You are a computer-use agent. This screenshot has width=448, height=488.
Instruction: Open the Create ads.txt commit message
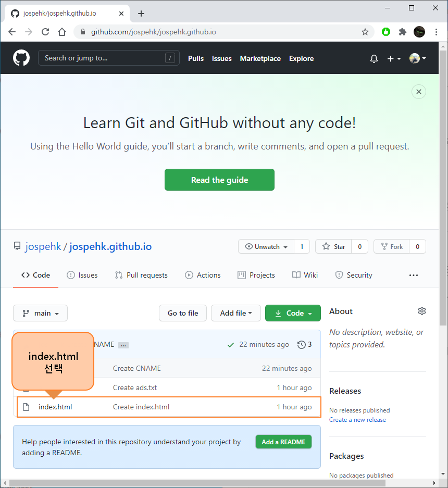point(135,387)
